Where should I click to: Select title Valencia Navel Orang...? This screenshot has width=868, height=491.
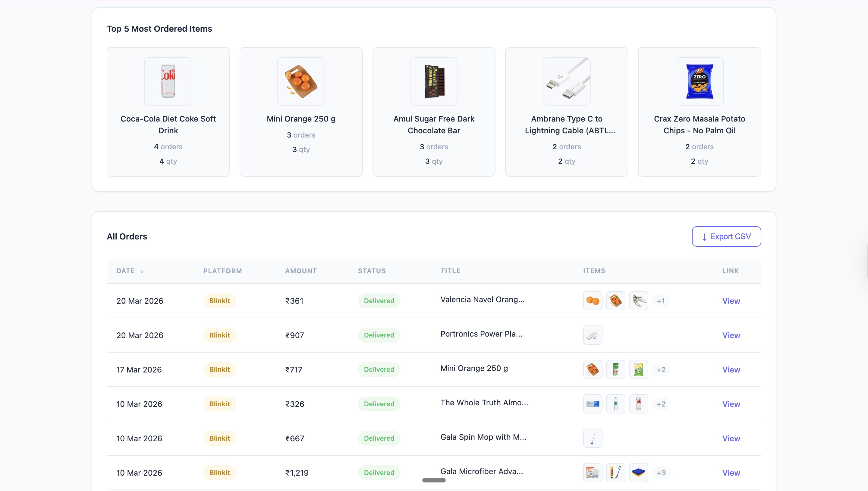pyautogui.click(x=482, y=299)
